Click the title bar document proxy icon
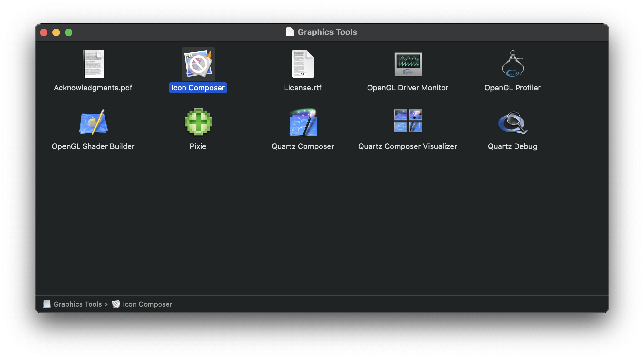644x359 pixels. point(290,32)
